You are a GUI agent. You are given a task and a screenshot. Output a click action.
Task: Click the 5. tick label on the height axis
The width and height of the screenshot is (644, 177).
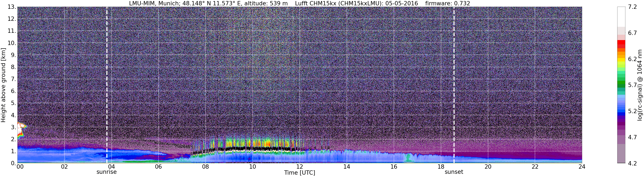coord(13,103)
